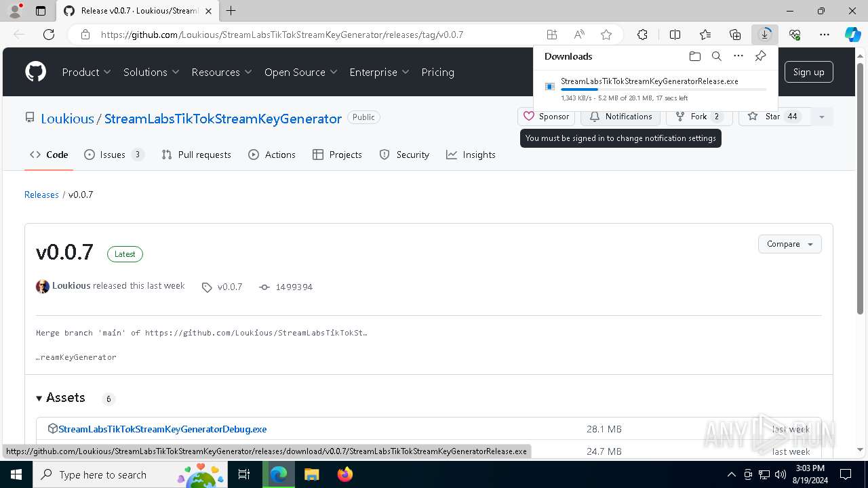Switch to the Insights tab
The height and width of the screenshot is (488, 868).
tap(471, 155)
